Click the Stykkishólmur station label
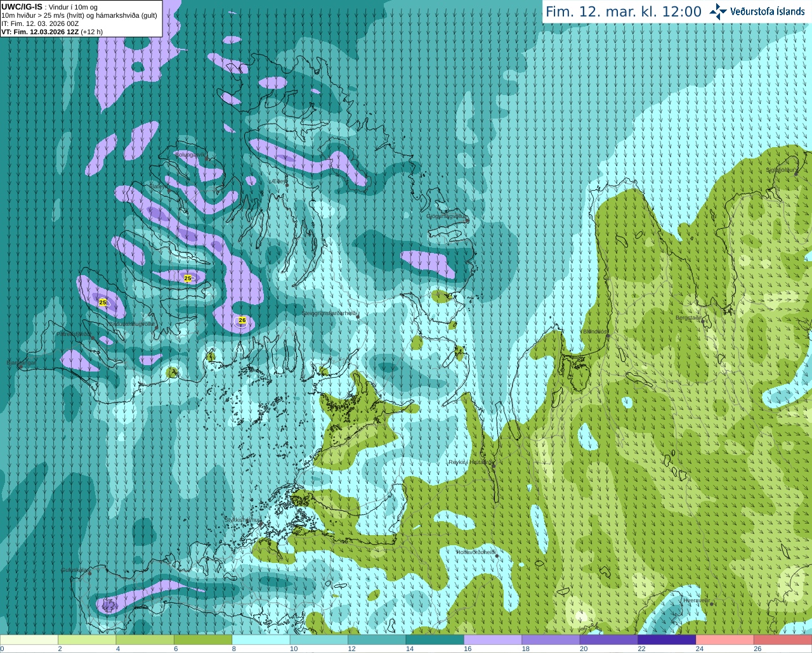This screenshot has height=653, width=812. point(243,519)
